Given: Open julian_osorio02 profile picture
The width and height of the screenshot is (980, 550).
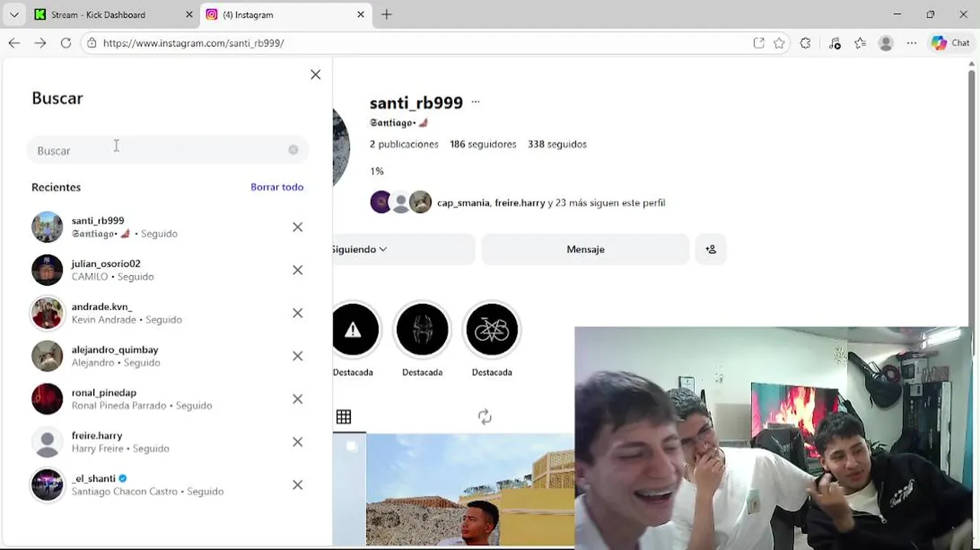Looking at the screenshot, I should point(47,270).
